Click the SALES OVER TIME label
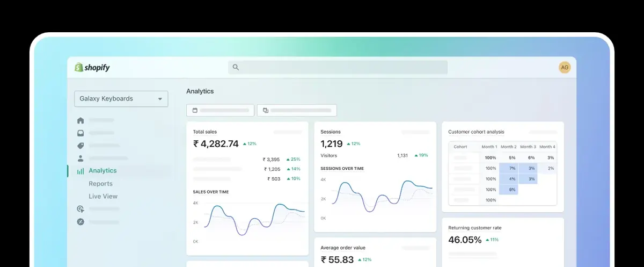 tap(210, 192)
